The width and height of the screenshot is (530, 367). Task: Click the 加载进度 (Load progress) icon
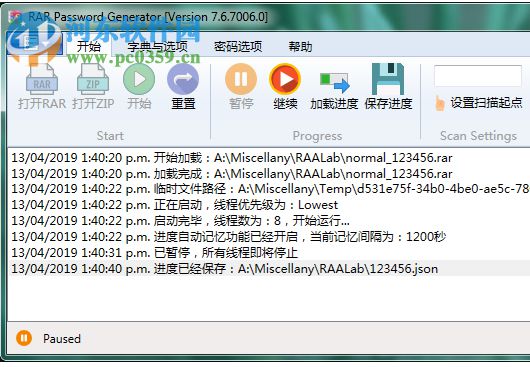tap(334, 83)
